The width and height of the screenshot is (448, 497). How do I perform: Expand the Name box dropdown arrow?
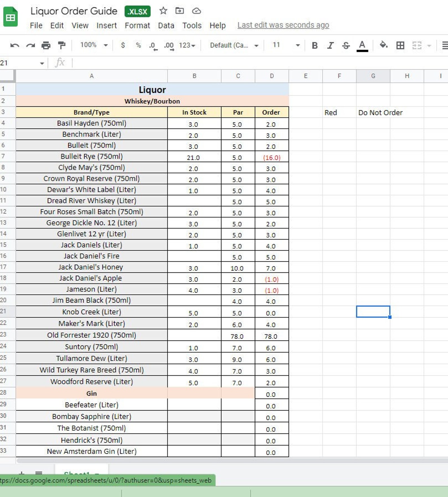(x=42, y=63)
